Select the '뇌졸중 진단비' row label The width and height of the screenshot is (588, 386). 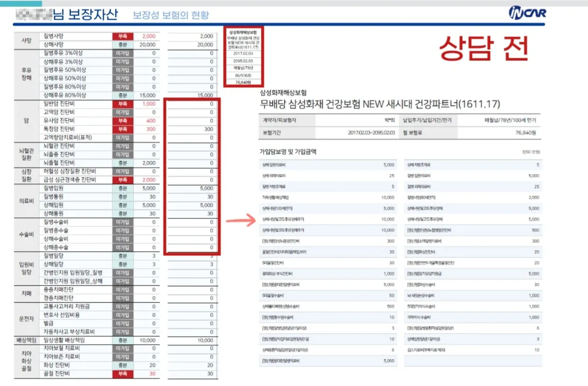[x=59, y=154]
